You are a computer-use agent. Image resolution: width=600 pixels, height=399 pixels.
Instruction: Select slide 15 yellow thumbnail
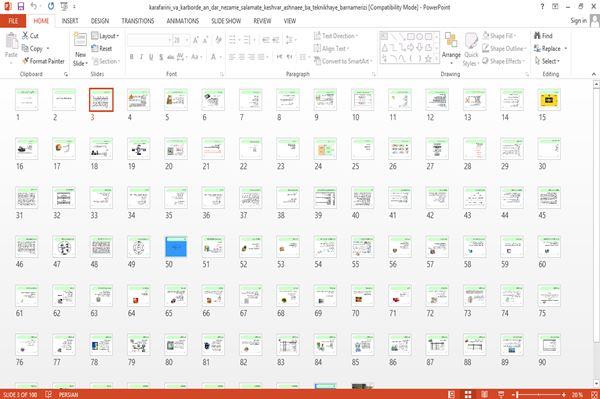click(x=549, y=100)
